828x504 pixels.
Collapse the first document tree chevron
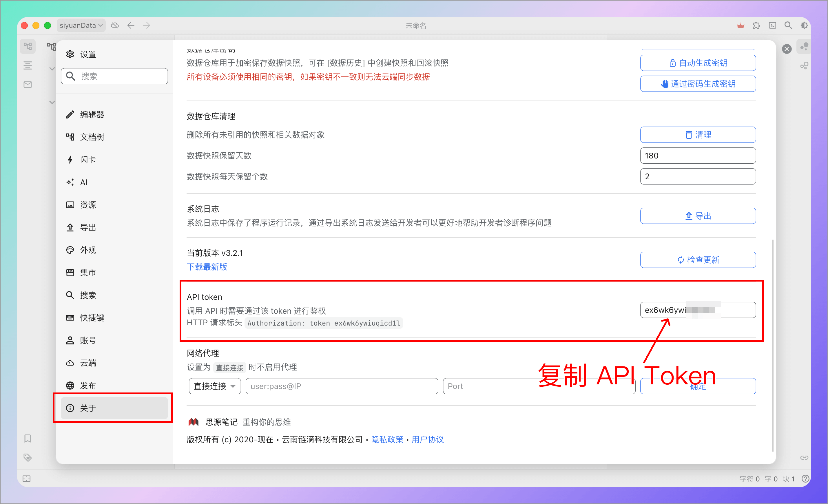pyautogui.click(x=52, y=69)
